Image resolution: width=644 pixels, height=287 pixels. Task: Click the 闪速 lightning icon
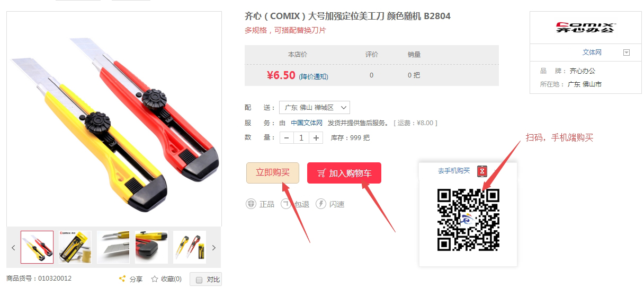tap(321, 204)
